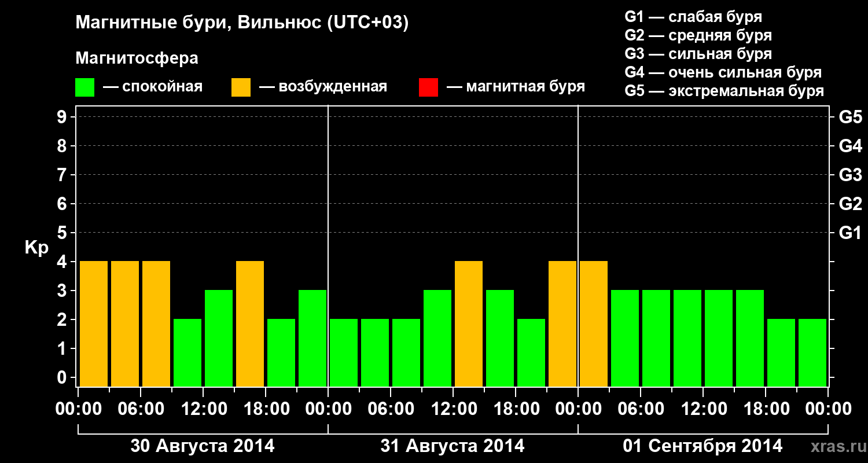Image resolution: width=868 pixels, height=463 pixels.
Task: Click the 'G1' label on the right axis
Action: pyautogui.click(x=850, y=233)
